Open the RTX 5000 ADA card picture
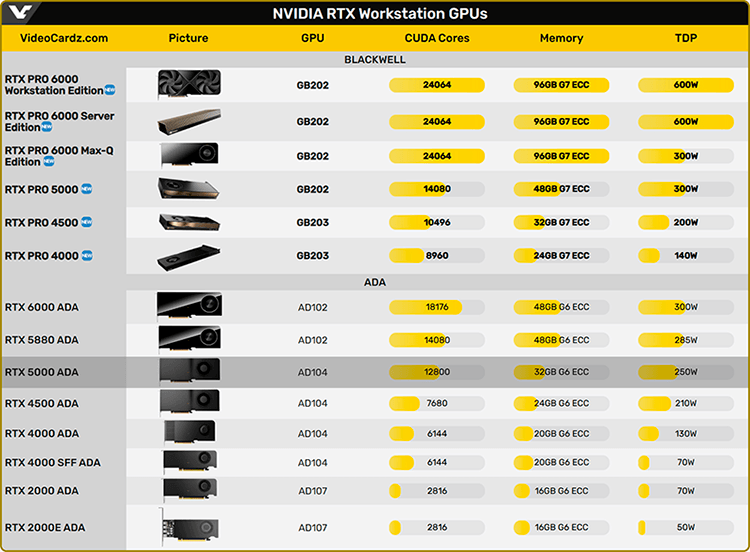The width and height of the screenshot is (750, 552). (190, 371)
